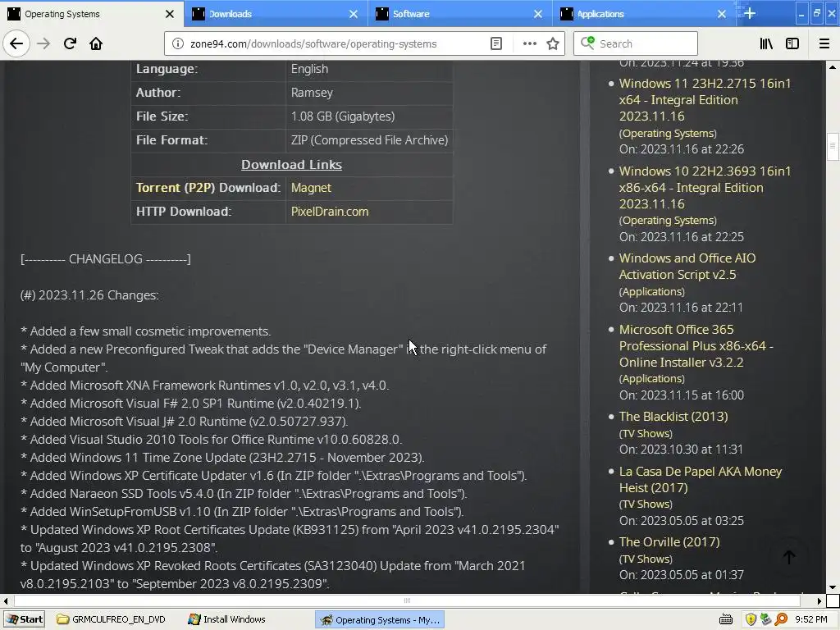Click the address bar URL field
The image size is (840, 630).
click(336, 43)
